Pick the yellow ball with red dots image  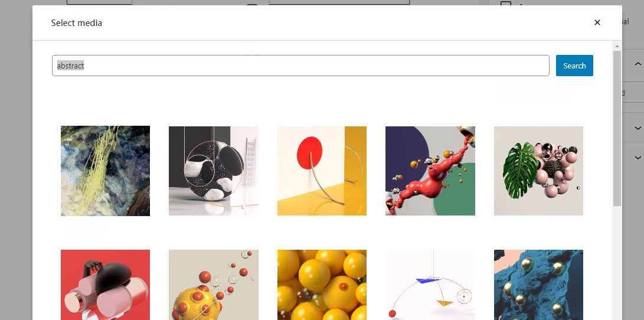coord(214,285)
